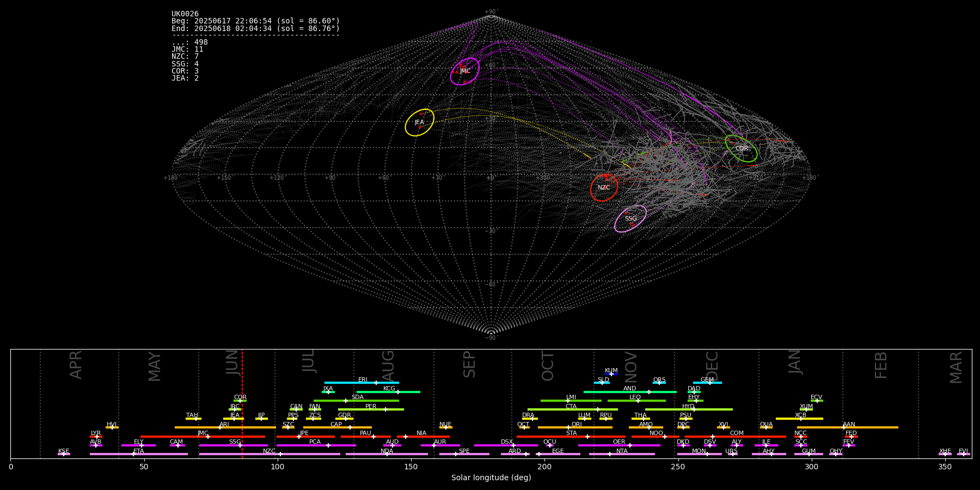Click the 250 tick label on longitude axis

coord(678,467)
